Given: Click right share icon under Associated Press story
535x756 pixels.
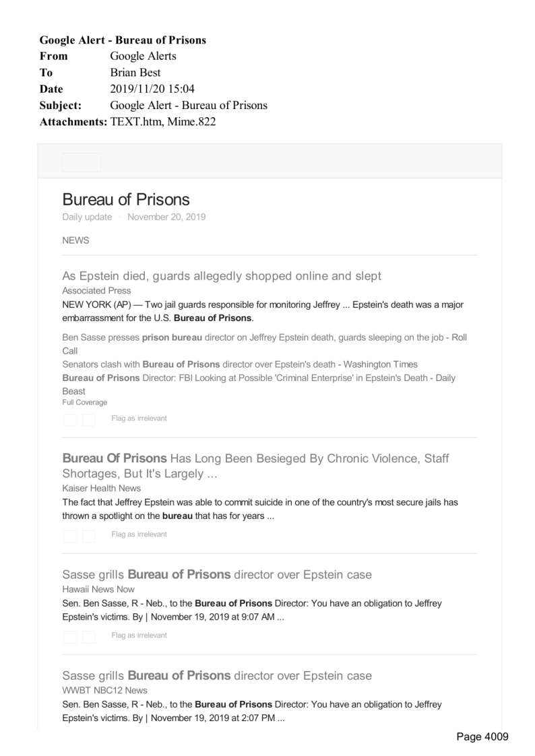Looking at the screenshot, I should [88, 420].
